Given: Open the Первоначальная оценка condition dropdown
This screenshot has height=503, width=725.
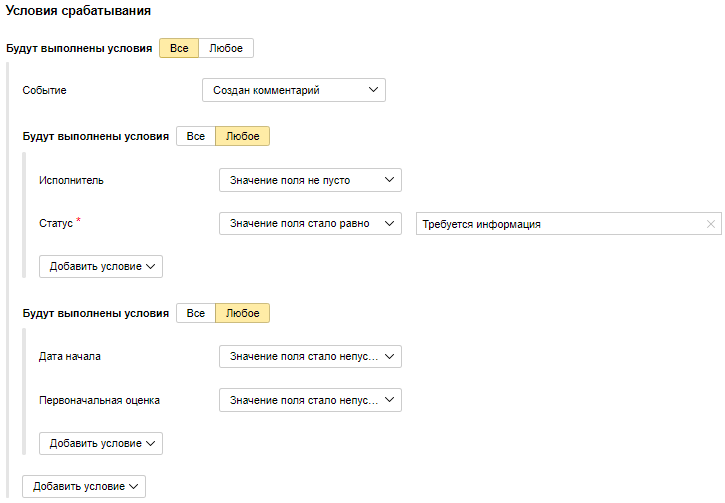Looking at the screenshot, I should [x=310, y=400].
